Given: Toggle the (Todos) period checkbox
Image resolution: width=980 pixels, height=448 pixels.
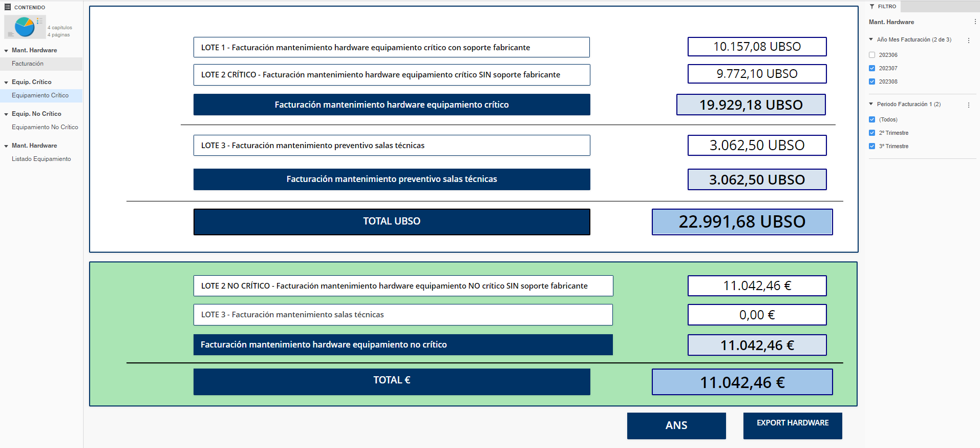Looking at the screenshot, I should [x=872, y=119].
